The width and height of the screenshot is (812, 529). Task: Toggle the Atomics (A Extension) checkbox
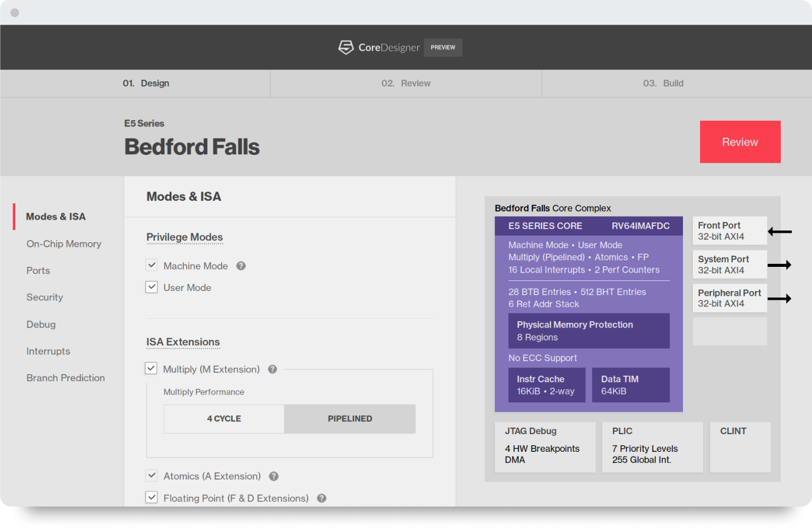click(152, 475)
